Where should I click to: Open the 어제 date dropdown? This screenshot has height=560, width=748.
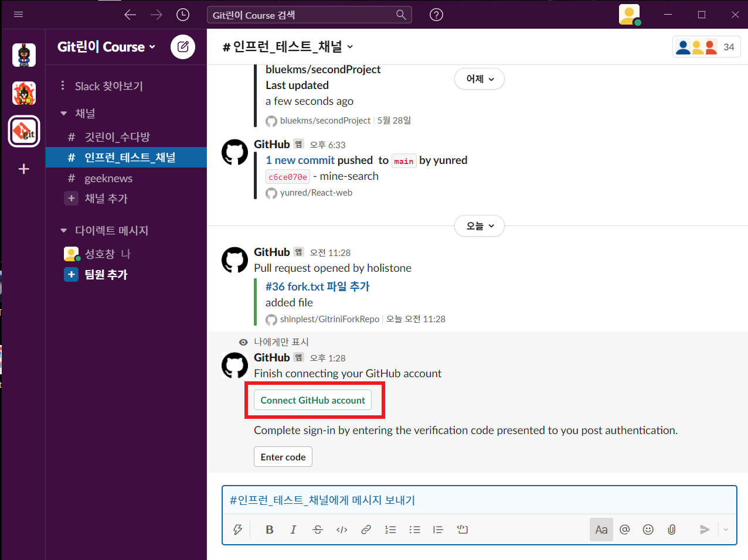coord(480,79)
